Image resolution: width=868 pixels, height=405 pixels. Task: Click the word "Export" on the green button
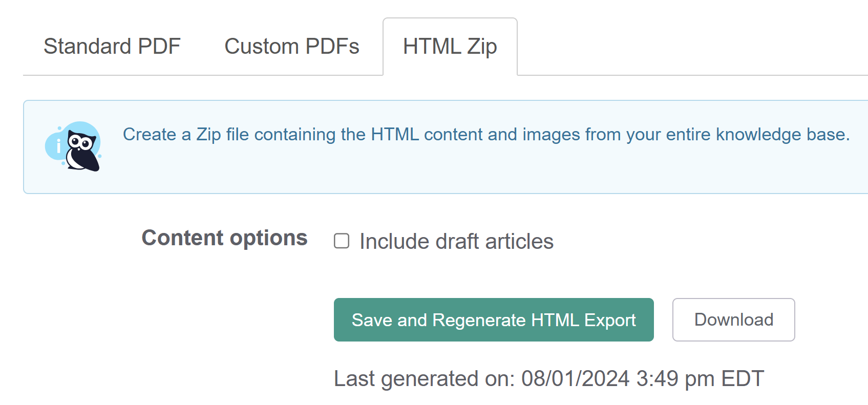pos(609,321)
